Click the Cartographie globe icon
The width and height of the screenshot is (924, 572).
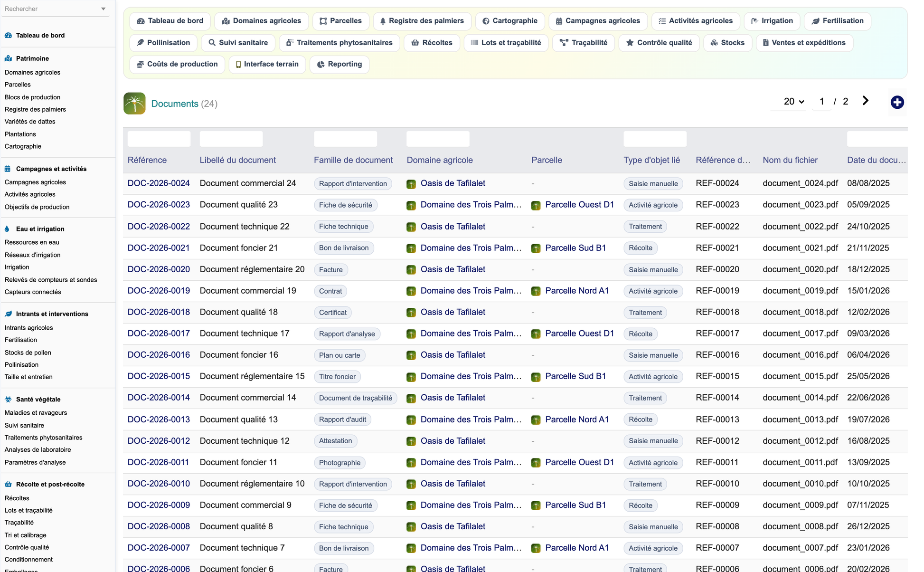click(x=486, y=21)
